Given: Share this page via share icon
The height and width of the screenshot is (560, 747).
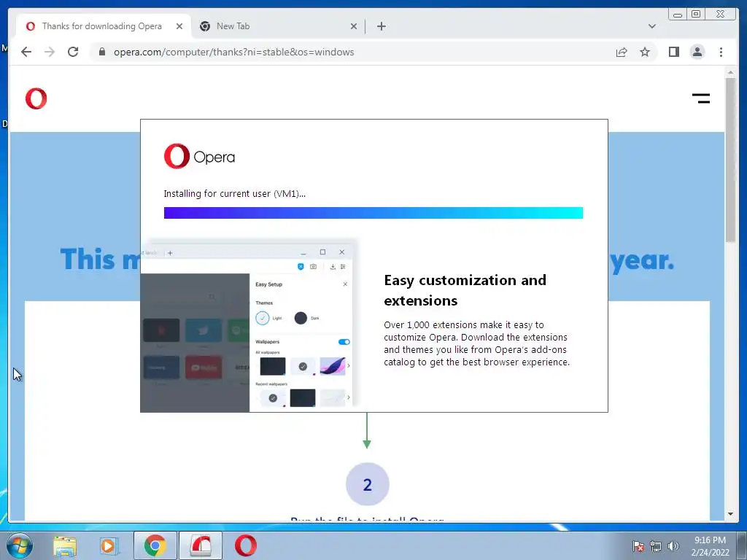Looking at the screenshot, I should [622, 52].
